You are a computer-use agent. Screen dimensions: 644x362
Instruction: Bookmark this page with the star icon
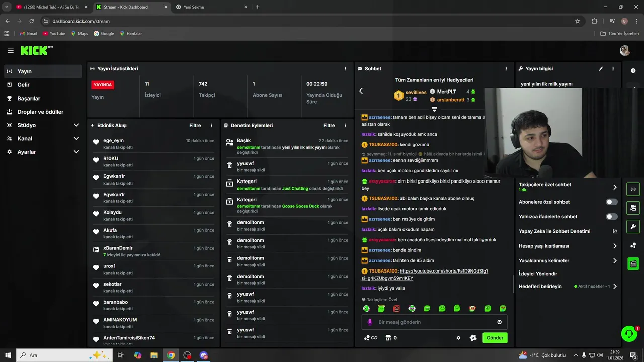(578, 21)
